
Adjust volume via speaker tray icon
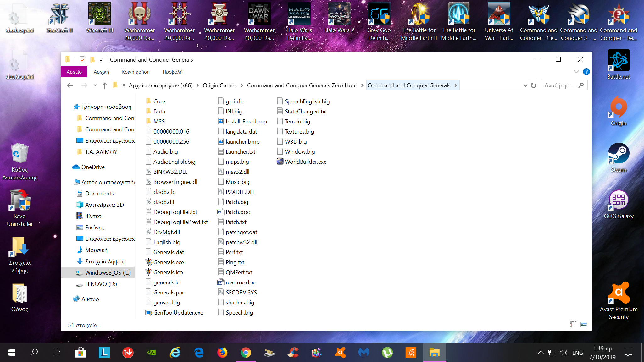coord(563,353)
